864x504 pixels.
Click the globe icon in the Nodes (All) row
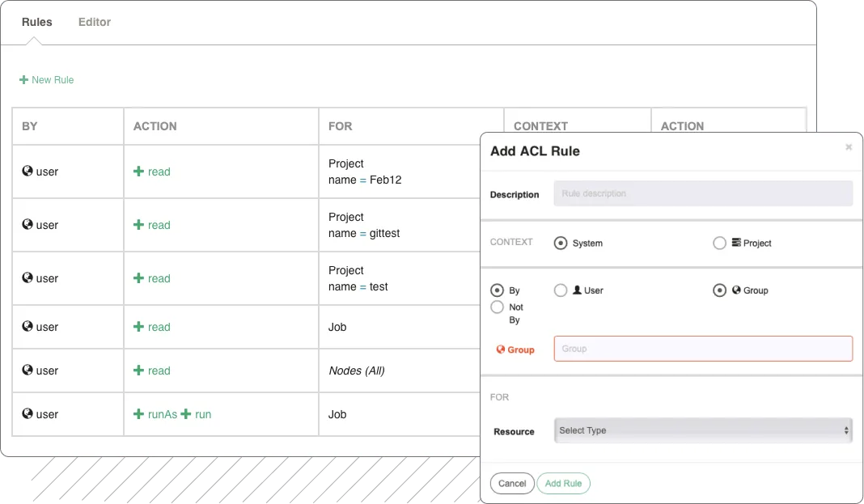(x=28, y=371)
